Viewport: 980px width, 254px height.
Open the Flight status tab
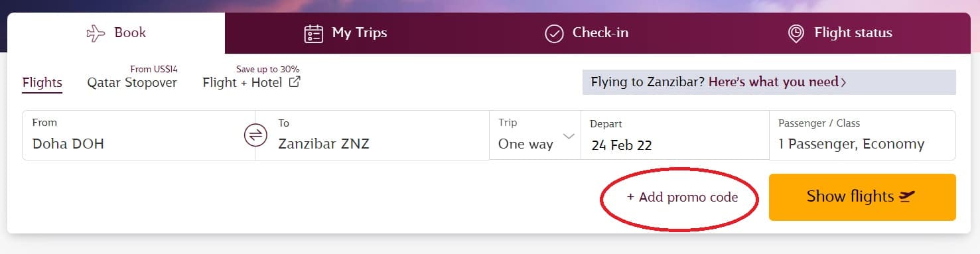coord(839,33)
